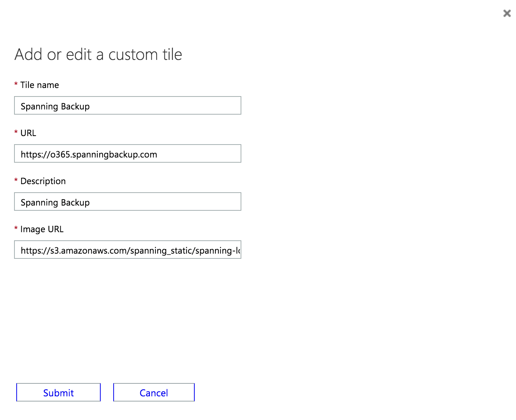516x420 pixels.
Task: Click the Tile name input field
Action: 128,105
